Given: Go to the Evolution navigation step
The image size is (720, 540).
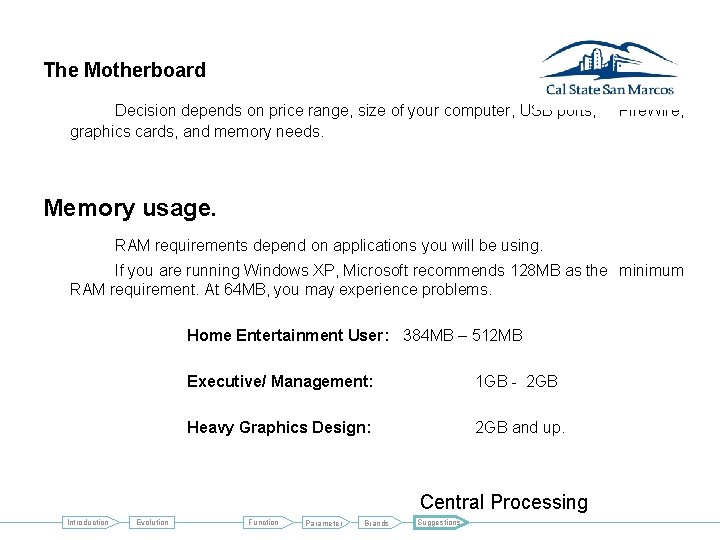Looking at the screenshot, I should coord(152,523).
